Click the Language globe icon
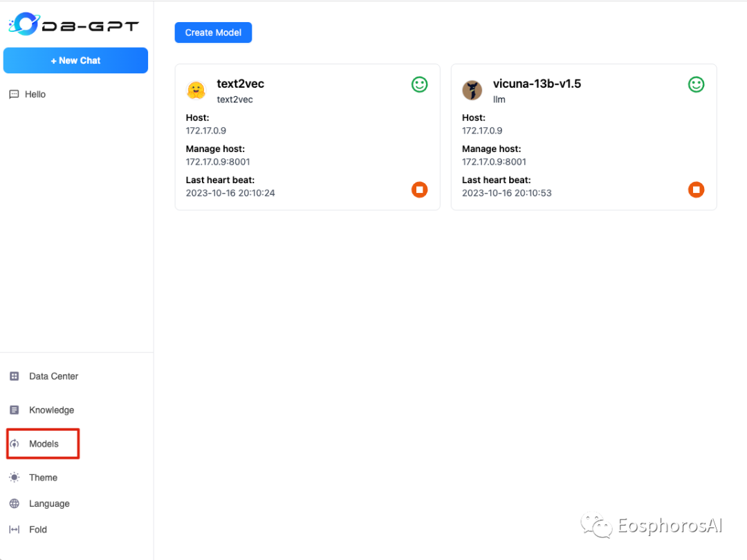The image size is (747, 560). point(15,504)
